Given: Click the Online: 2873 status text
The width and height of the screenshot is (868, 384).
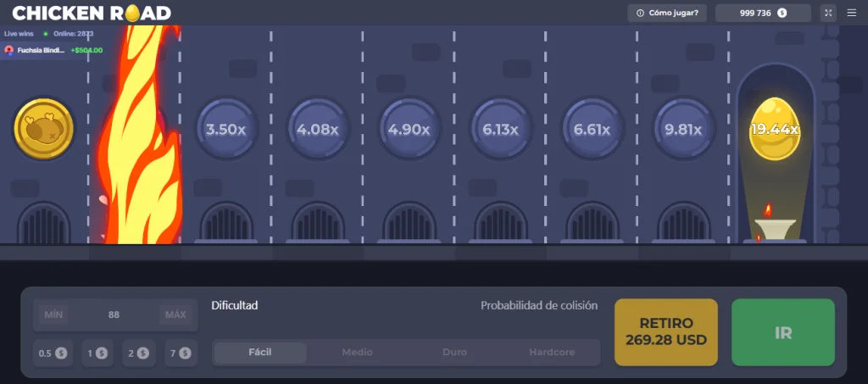Looking at the screenshot, I should click(x=73, y=34).
